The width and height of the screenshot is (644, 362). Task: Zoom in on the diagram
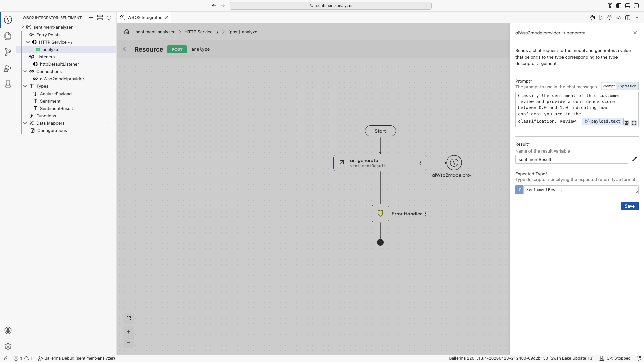(x=129, y=332)
